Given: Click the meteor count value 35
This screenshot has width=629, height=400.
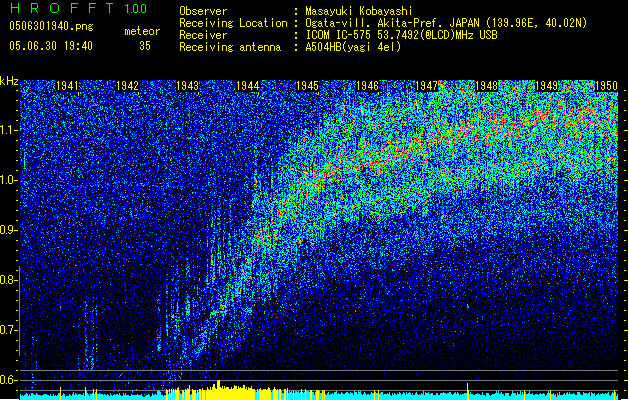Looking at the screenshot, I should pos(145,46).
